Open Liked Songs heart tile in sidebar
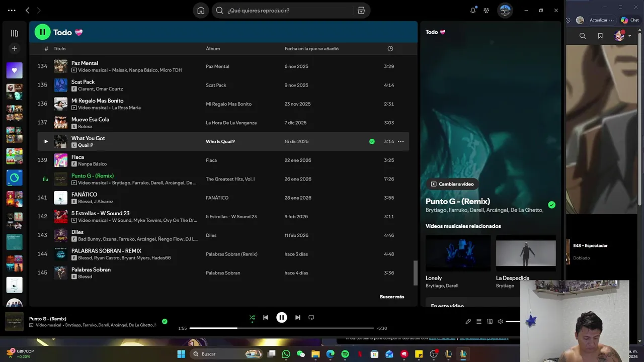 coord(14,70)
